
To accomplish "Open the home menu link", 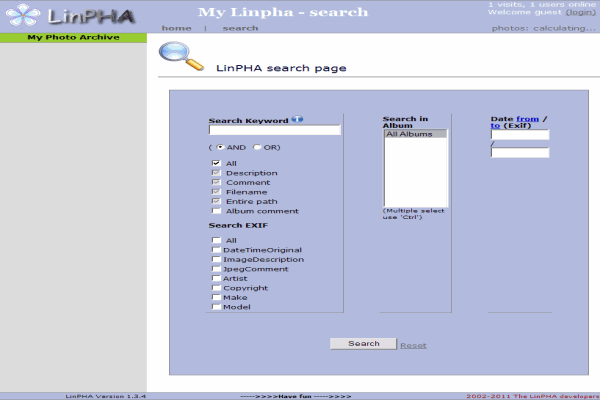I will tap(176, 28).
